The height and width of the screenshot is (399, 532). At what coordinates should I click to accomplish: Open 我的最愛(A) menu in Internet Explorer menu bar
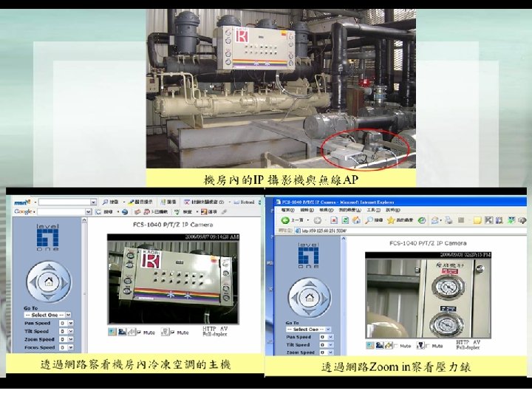tap(351, 210)
